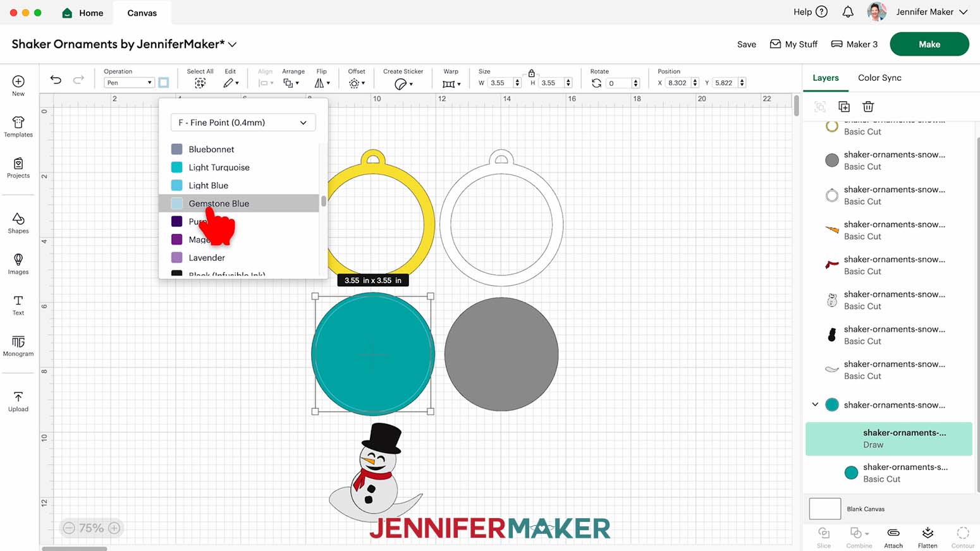Zoom out using the minus icon
This screenshot has width=980, height=551.
[x=70, y=528]
